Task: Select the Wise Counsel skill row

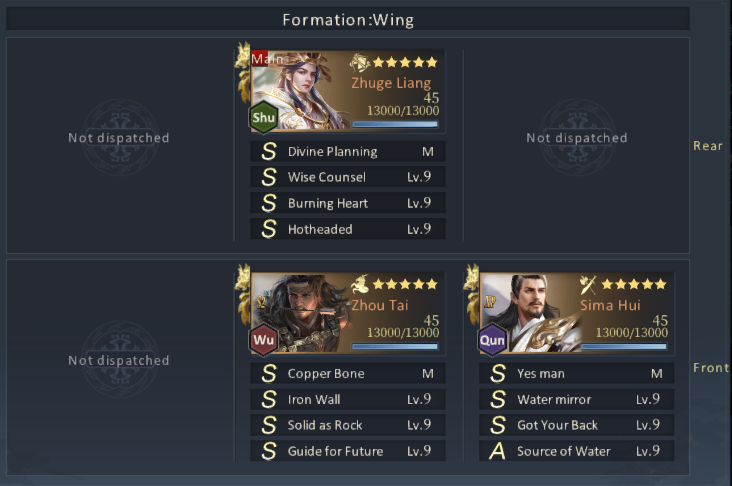Action: pyautogui.click(x=348, y=177)
